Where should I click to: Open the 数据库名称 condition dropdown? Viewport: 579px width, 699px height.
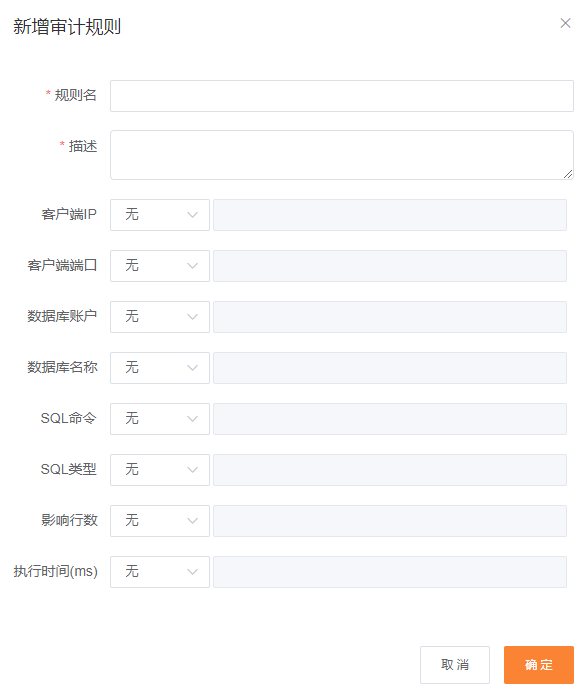tap(160, 368)
